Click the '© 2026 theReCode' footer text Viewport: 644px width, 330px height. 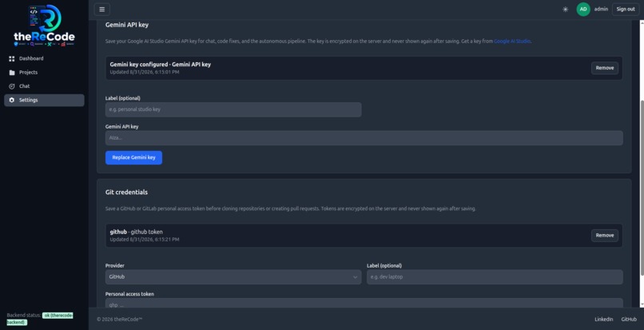point(120,320)
